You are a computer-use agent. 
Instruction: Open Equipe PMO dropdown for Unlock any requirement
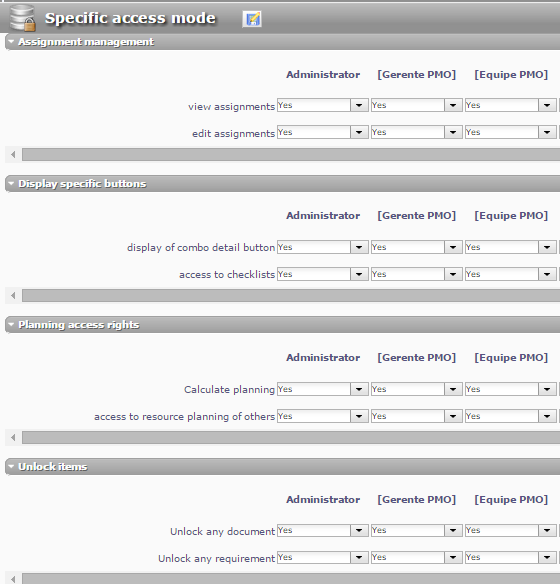[547, 558]
